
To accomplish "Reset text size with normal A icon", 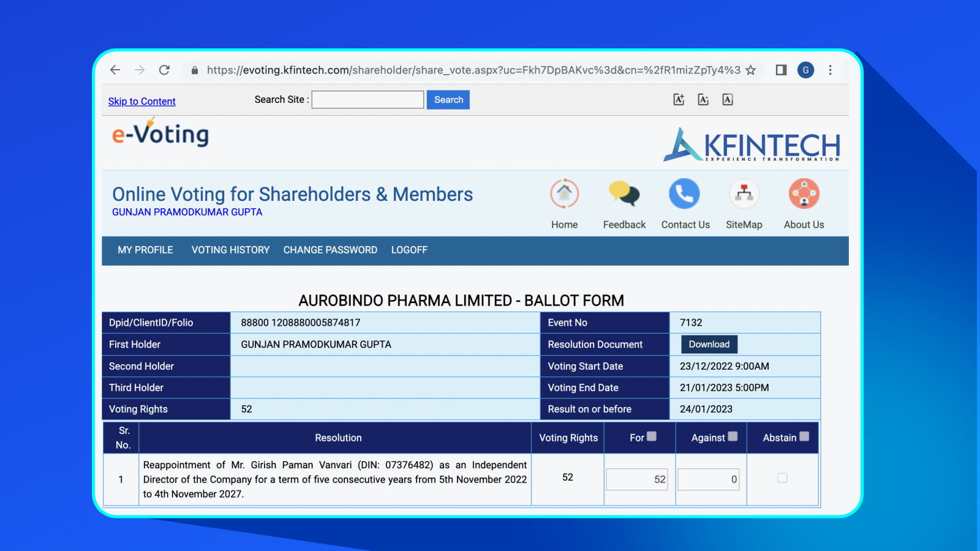I will (728, 100).
